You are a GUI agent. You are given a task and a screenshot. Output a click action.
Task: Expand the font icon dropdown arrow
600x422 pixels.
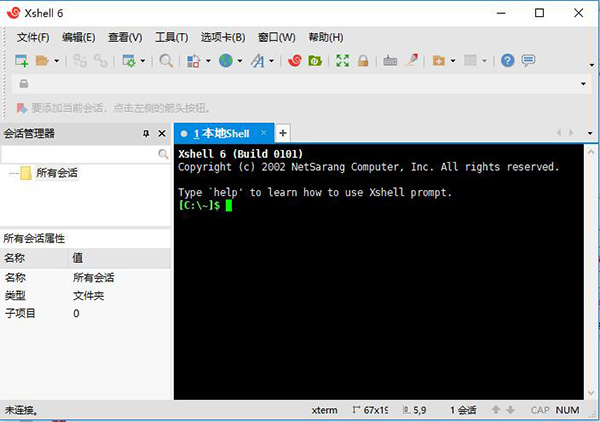271,61
